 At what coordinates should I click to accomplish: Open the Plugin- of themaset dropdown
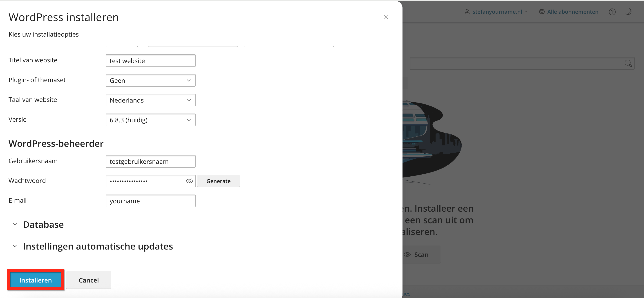[x=150, y=80]
